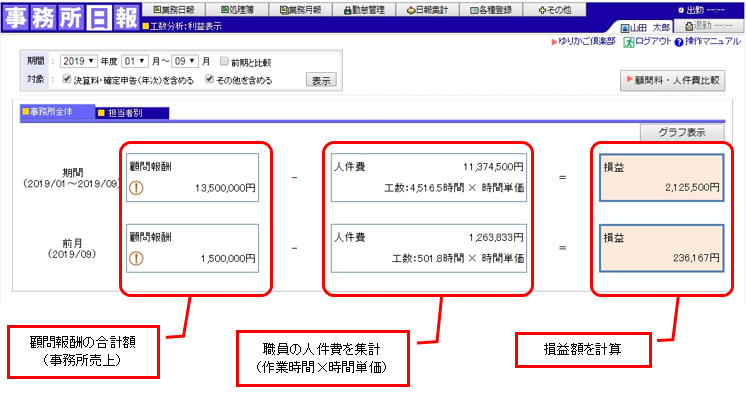Click the 1,500,000円 advisory fee value
The width and height of the screenshot is (746, 394).
pyautogui.click(x=228, y=259)
